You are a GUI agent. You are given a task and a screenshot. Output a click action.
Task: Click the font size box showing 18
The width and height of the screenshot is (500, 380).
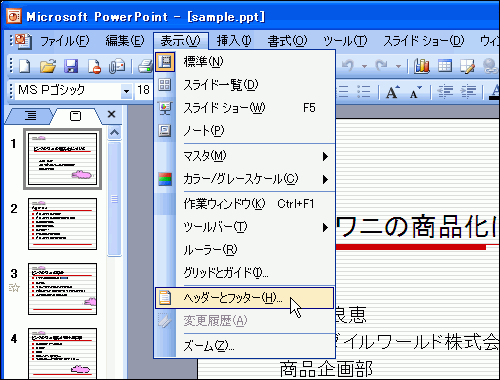click(x=144, y=91)
